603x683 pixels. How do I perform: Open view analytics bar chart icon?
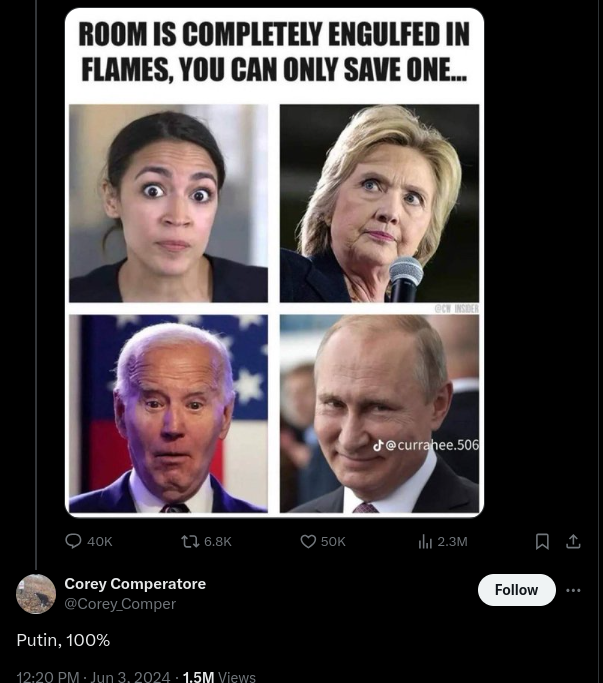[x=425, y=541]
